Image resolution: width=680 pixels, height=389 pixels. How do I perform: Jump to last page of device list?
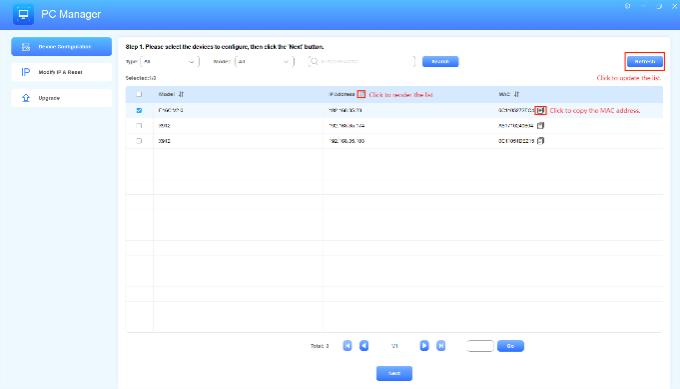pos(441,346)
